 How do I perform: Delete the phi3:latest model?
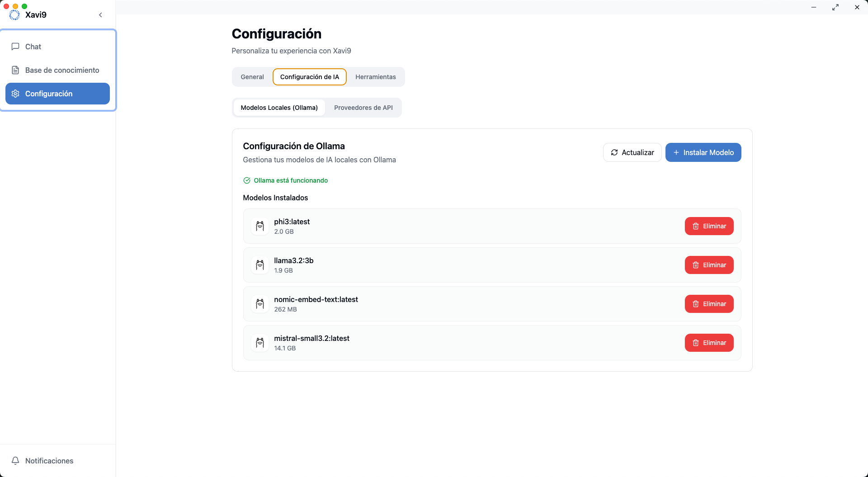pos(709,226)
